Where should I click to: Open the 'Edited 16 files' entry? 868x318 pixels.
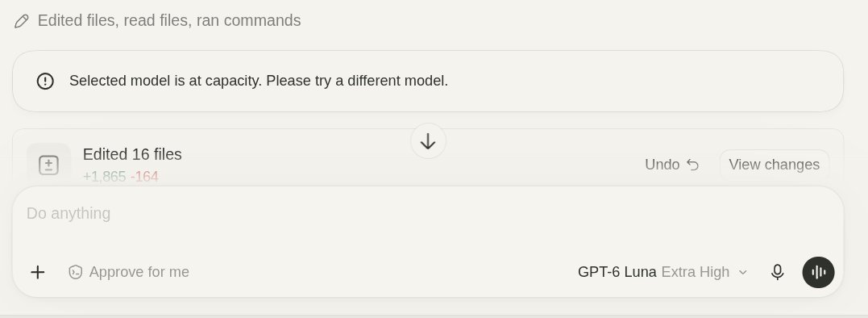tap(132, 155)
